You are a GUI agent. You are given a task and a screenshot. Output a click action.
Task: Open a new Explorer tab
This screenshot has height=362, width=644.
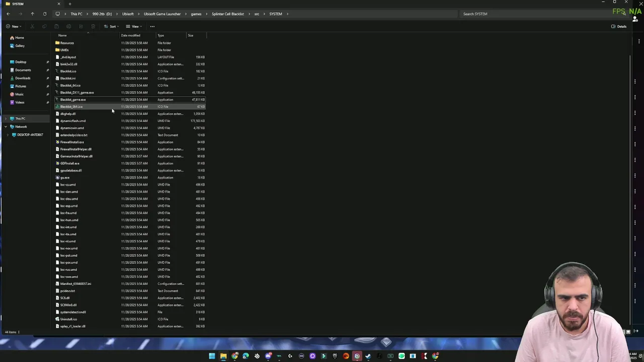[x=69, y=4]
